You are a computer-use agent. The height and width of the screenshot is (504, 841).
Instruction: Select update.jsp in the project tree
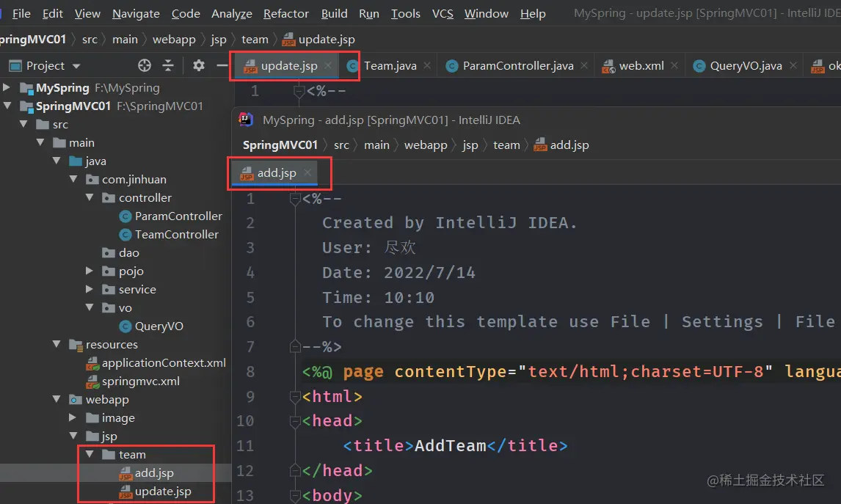pyautogui.click(x=155, y=491)
